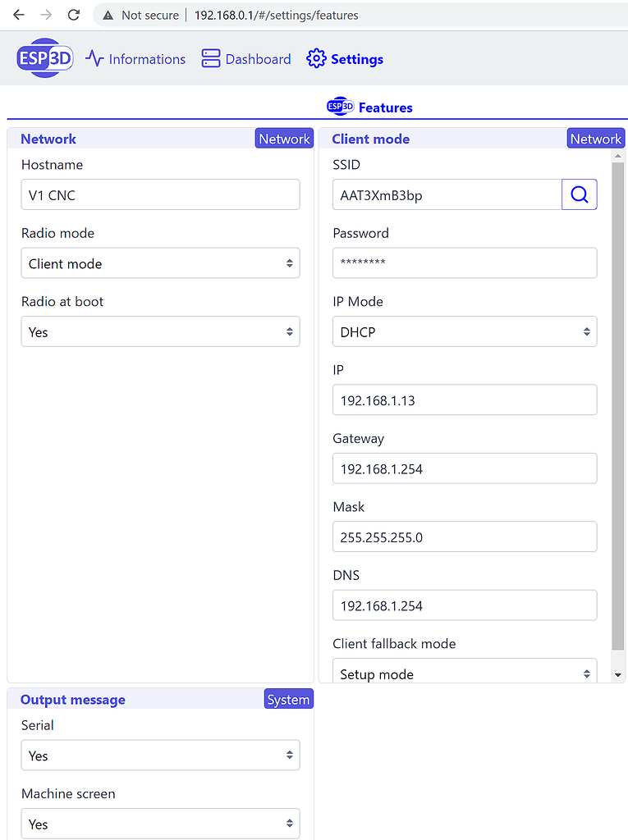The height and width of the screenshot is (840, 628).
Task: Click the browser back arrow
Action: (18, 14)
